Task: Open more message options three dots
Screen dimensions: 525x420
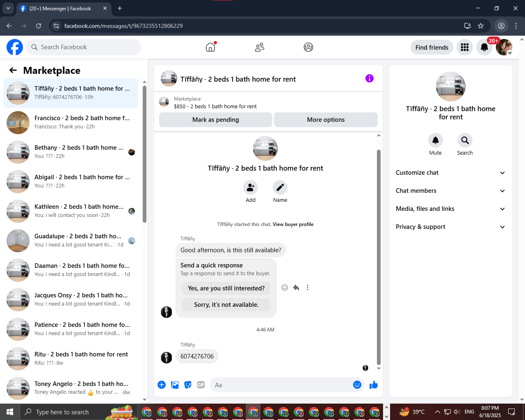Action: [x=308, y=288]
